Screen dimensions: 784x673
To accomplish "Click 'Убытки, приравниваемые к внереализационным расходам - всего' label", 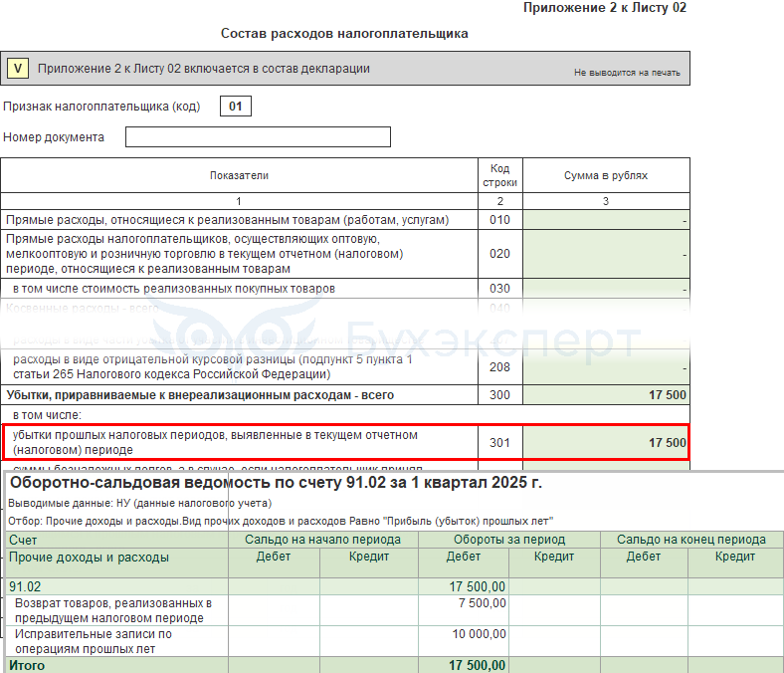I will (x=200, y=395).
